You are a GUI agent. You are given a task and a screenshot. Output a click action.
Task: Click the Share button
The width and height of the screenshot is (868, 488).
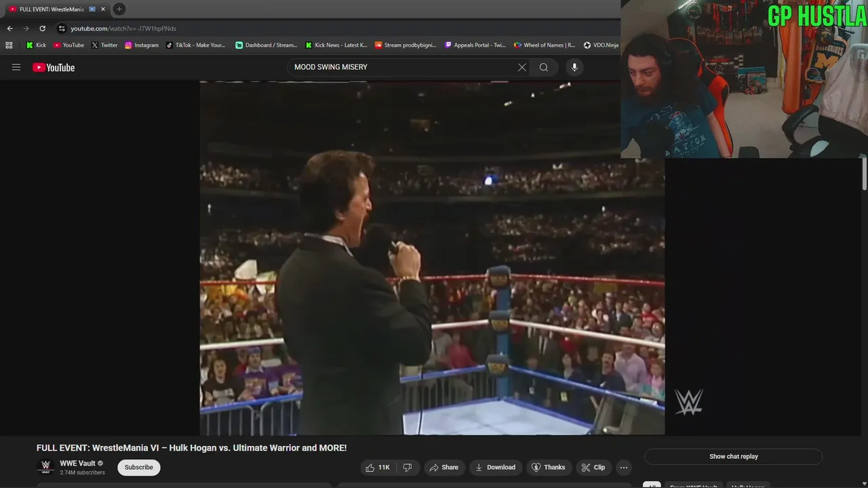(444, 468)
